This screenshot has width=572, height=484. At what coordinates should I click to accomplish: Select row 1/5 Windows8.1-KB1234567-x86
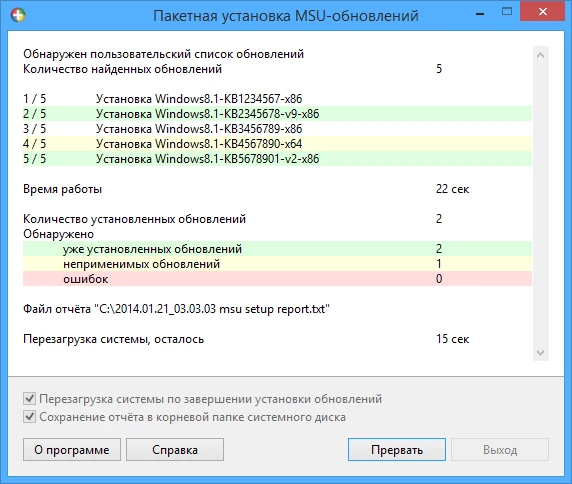pos(277,98)
